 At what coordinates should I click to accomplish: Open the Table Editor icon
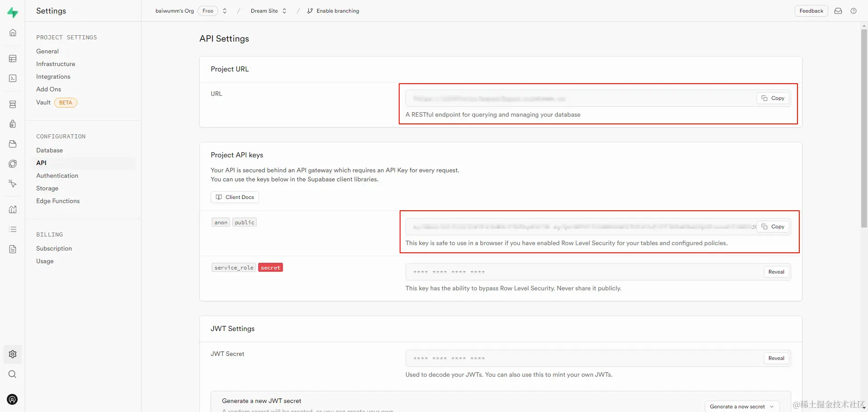(x=13, y=58)
